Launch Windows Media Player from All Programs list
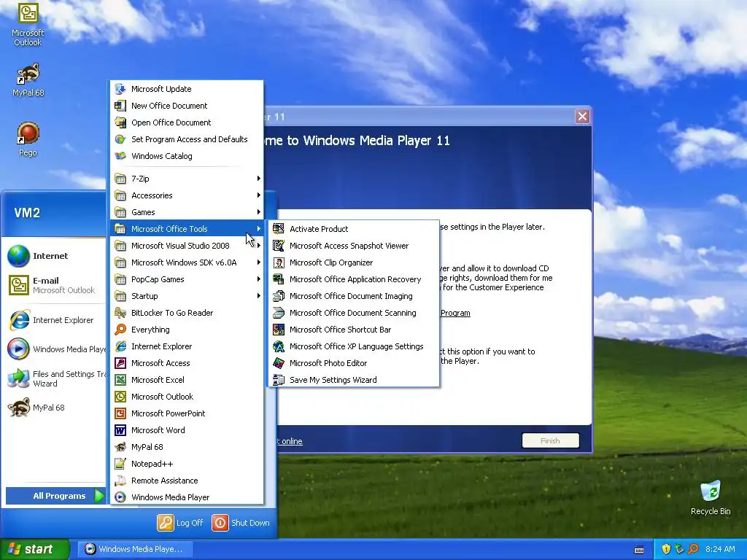 coord(187,497)
